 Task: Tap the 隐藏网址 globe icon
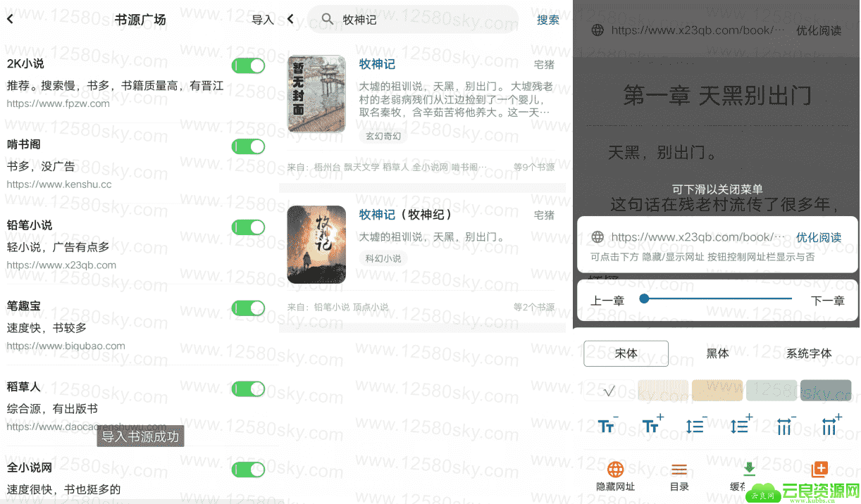coord(616,470)
